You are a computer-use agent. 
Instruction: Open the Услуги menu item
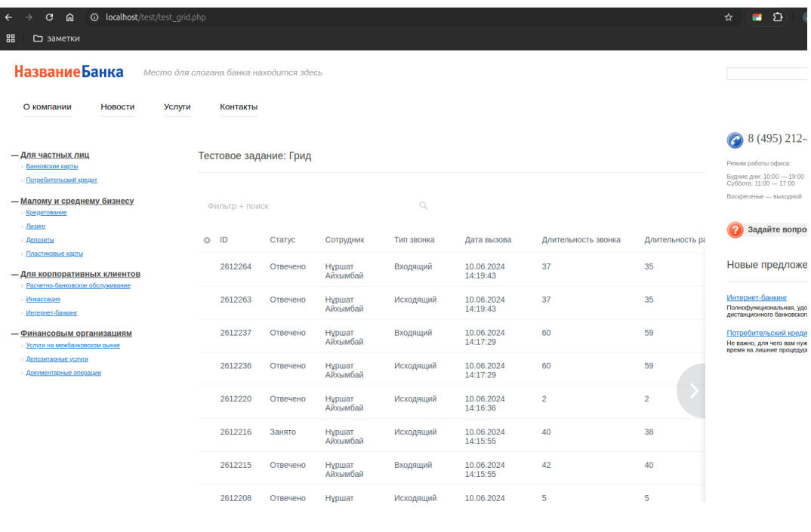tap(177, 107)
